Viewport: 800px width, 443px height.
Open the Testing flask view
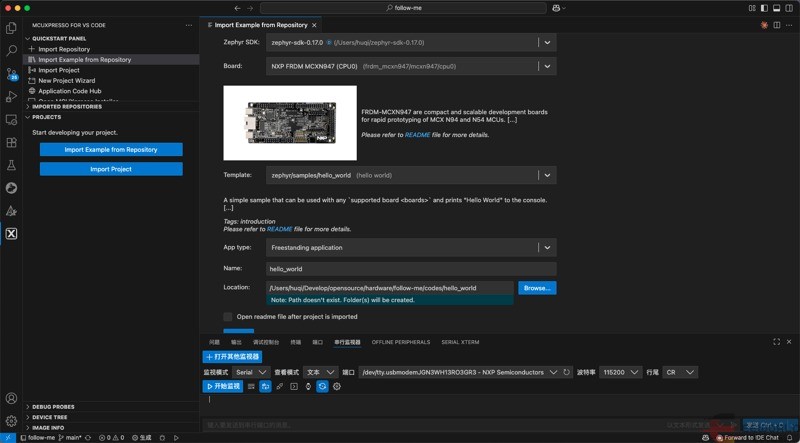point(11,165)
